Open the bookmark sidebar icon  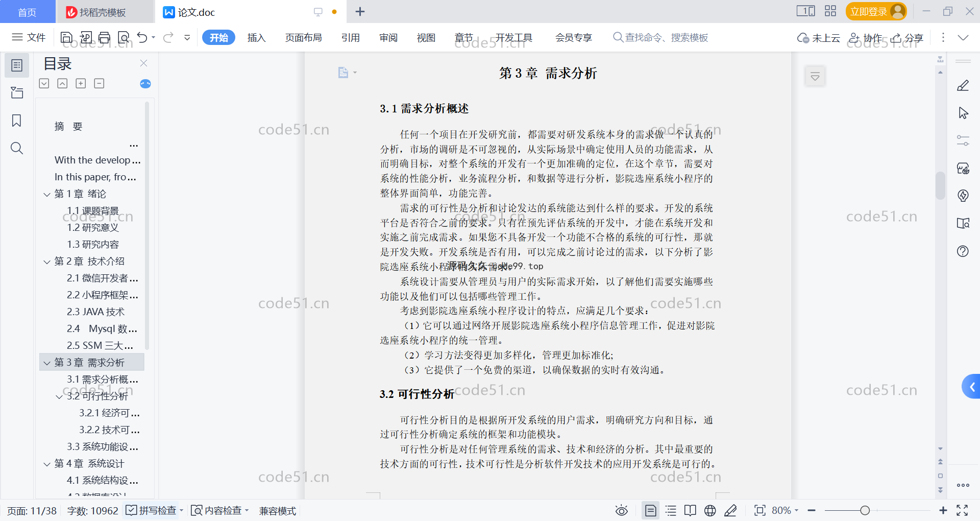[x=17, y=121]
